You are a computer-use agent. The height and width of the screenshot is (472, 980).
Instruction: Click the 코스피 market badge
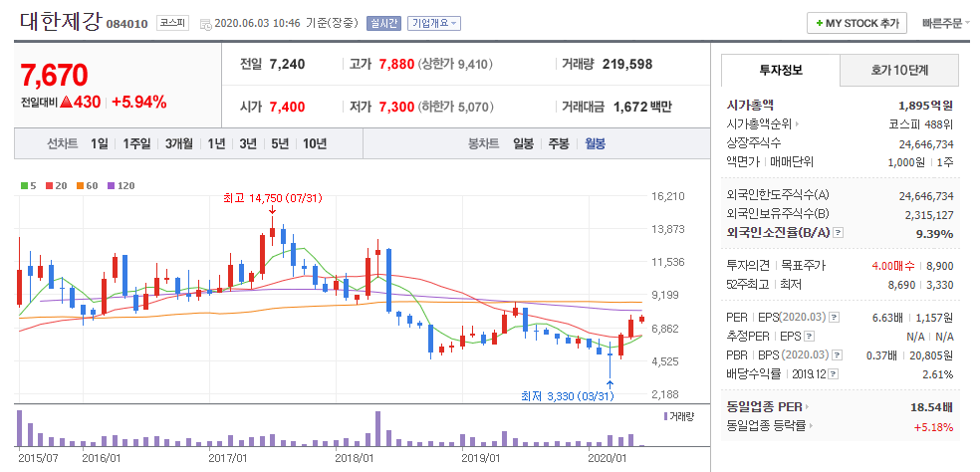pyautogui.click(x=170, y=24)
